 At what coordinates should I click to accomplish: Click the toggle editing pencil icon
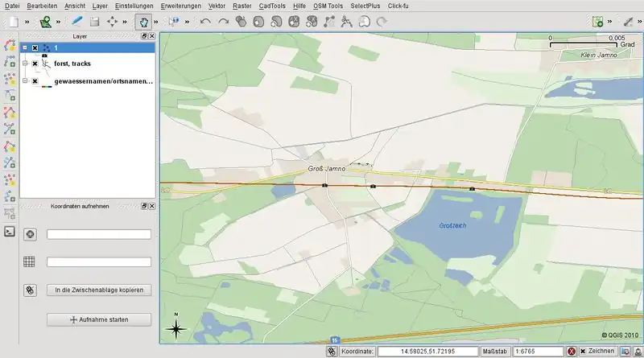tap(76, 22)
